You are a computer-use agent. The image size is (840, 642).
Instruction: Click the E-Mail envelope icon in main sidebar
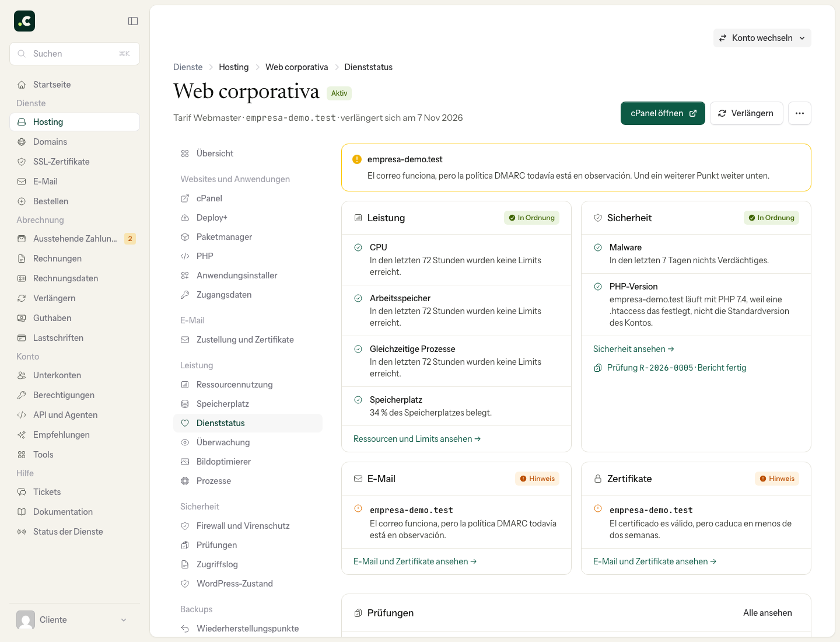tap(22, 182)
